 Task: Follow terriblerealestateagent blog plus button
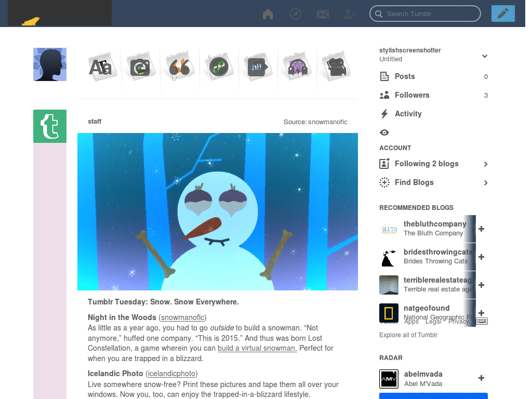[481, 285]
